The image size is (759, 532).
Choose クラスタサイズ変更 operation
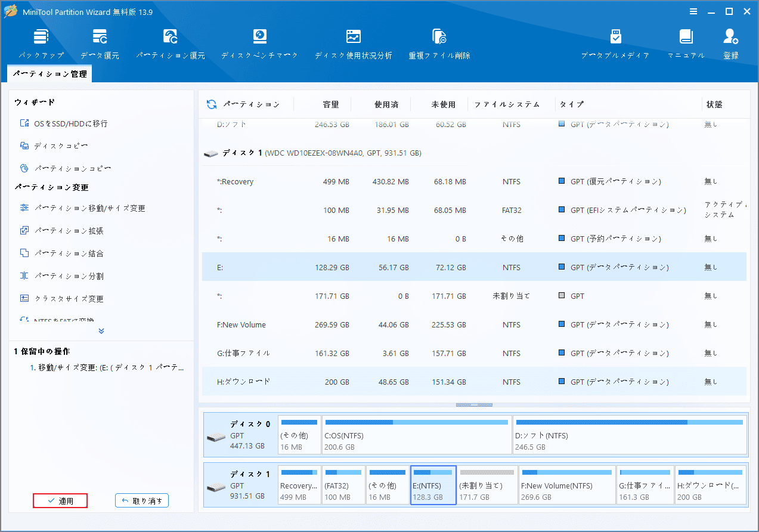[x=61, y=299]
